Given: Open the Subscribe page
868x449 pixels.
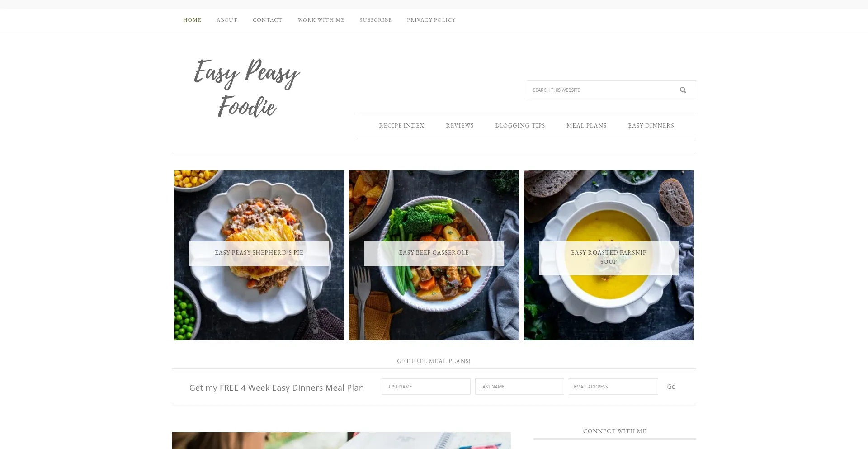Looking at the screenshot, I should coord(376,20).
